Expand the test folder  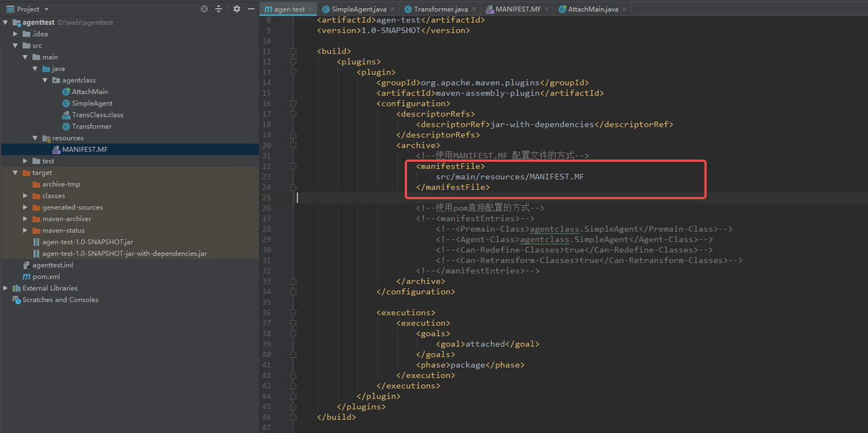tap(26, 161)
